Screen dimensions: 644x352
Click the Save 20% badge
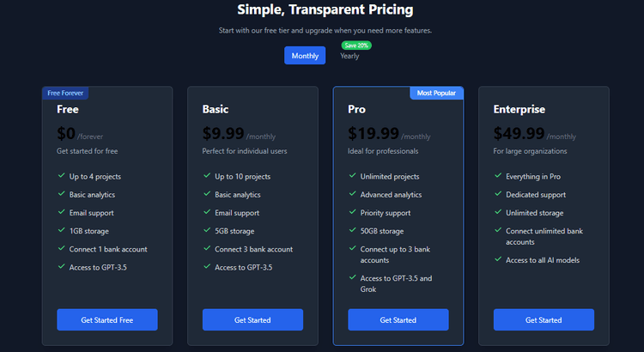356,45
